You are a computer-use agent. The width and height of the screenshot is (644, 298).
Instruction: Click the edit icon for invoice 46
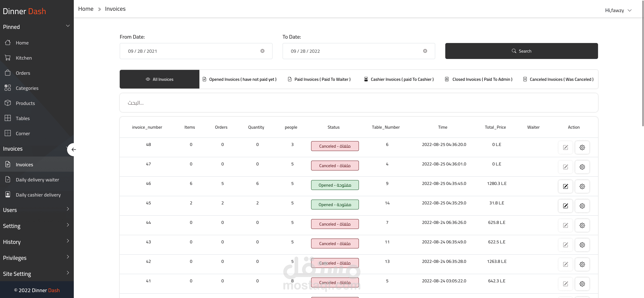click(565, 186)
